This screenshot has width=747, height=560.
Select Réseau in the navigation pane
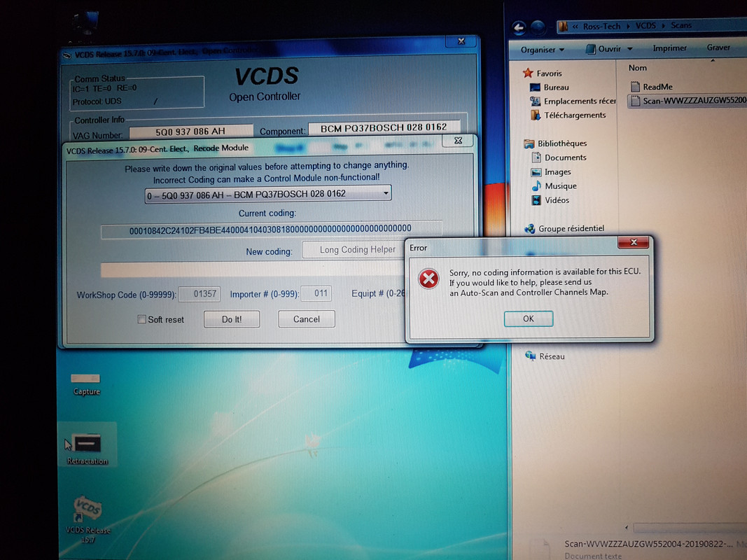click(x=545, y=356)
